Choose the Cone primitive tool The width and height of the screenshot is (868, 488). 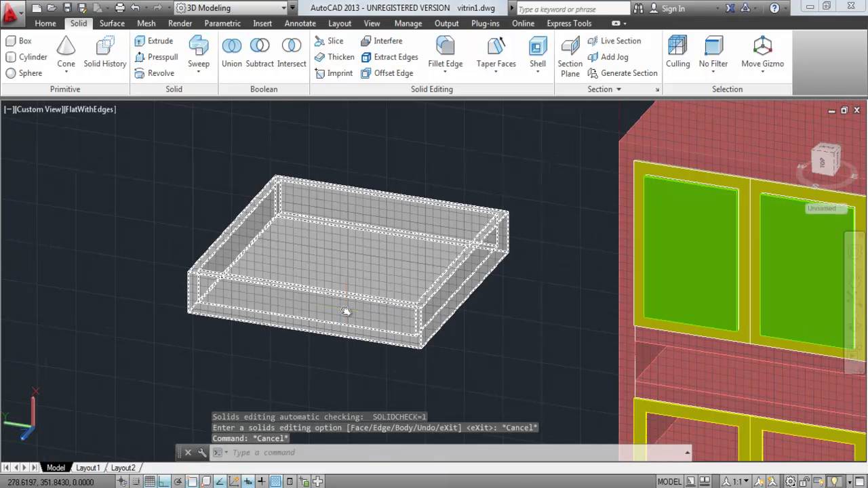coord(66,52)
